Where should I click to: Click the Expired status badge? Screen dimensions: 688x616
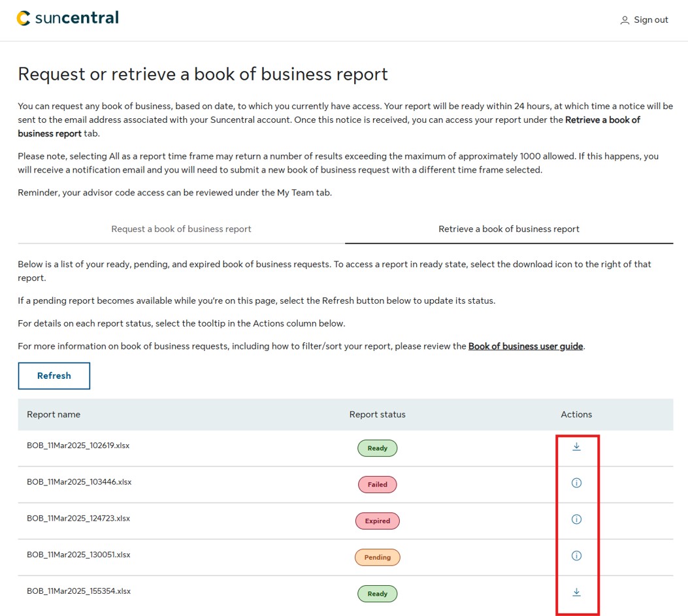(377, 521)
